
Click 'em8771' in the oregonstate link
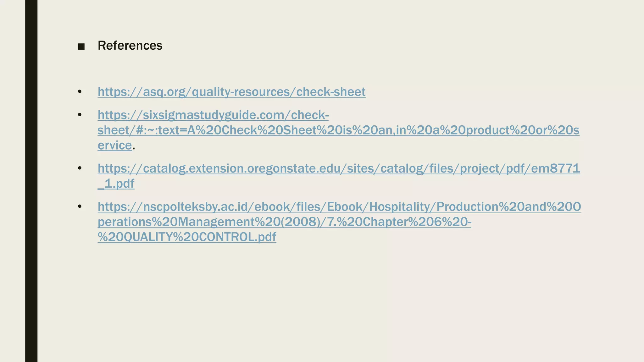click(556, 168)
